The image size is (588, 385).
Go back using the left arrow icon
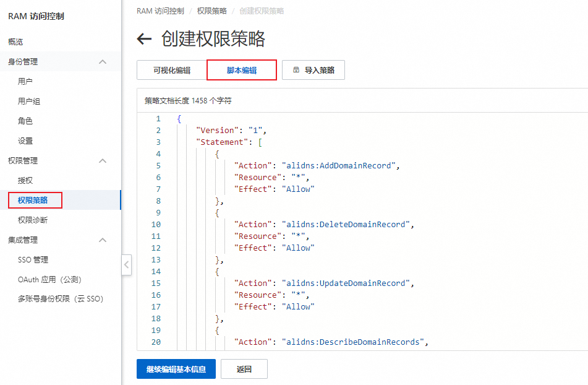[144, 38]
